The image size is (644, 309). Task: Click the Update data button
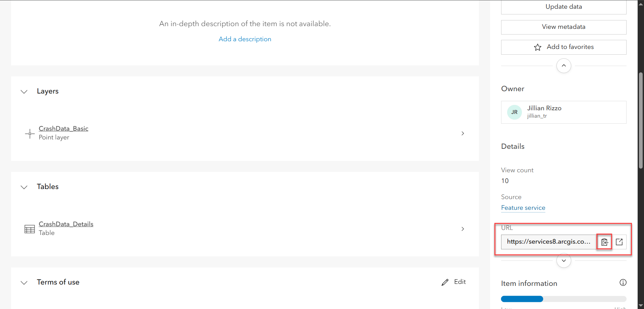(563, 6)
